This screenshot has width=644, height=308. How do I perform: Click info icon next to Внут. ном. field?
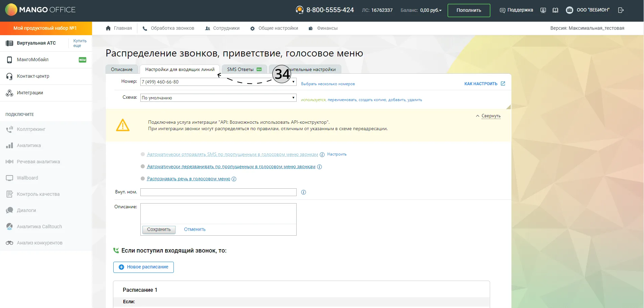(x=303, y=192)
